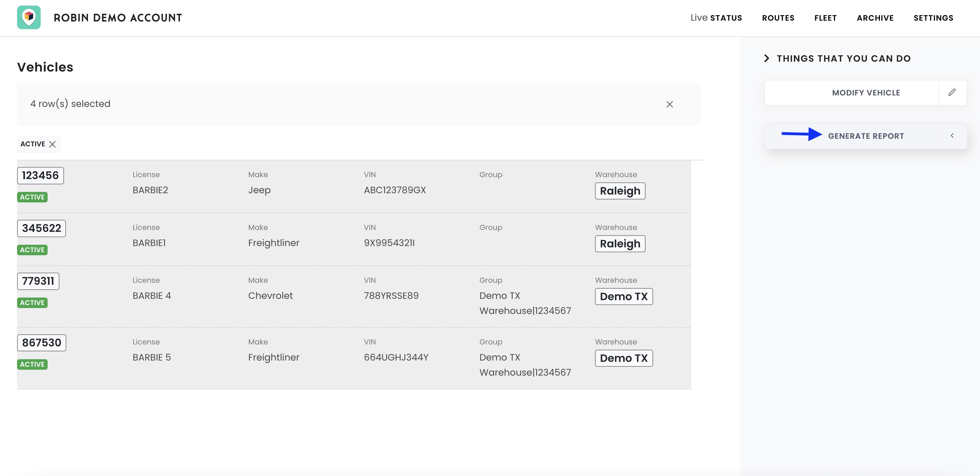Click the Demo TX warehouse tag for BARBIE 5
The image size is (980, 476).
coord(624,358)
